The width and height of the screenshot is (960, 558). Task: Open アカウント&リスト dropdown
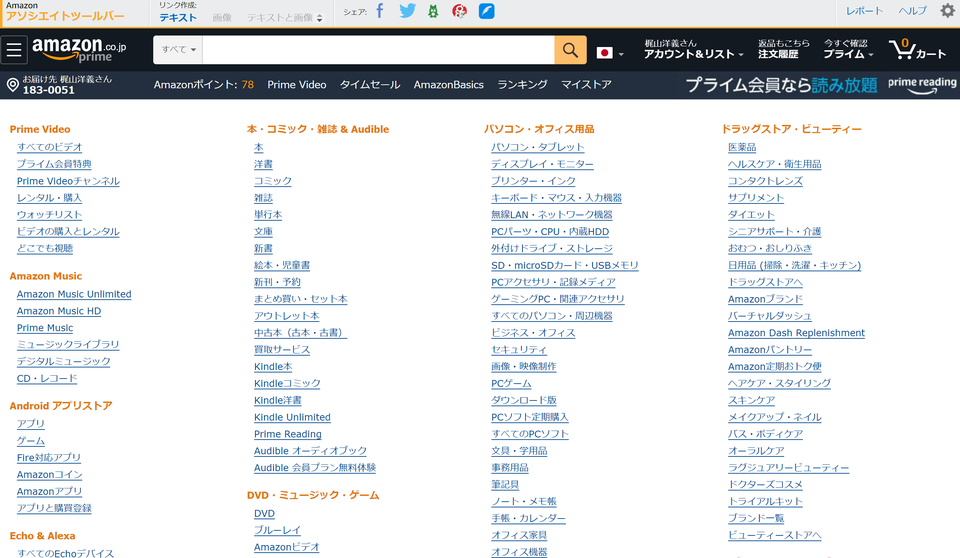[x=693, y=49]
